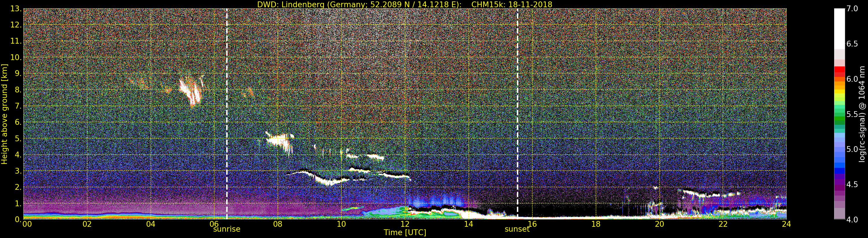
Task: Click the time axis tick '08'
Action: (x=278, y=224)
